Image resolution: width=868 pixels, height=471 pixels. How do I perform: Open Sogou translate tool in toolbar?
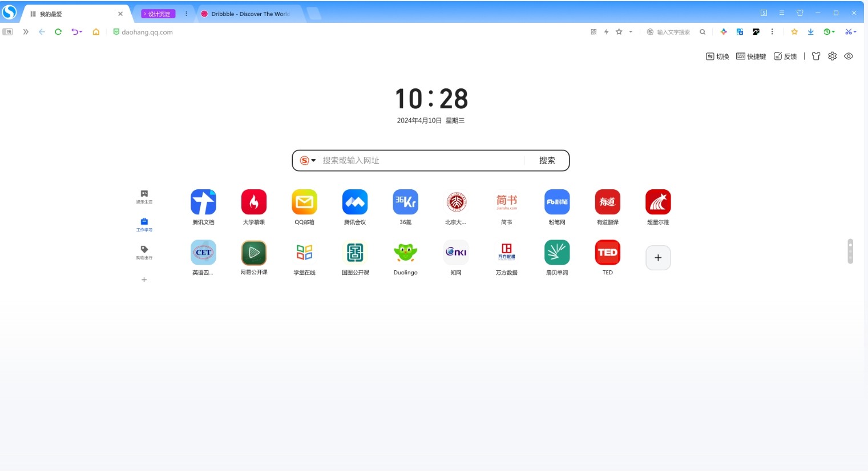click(740, 32)
